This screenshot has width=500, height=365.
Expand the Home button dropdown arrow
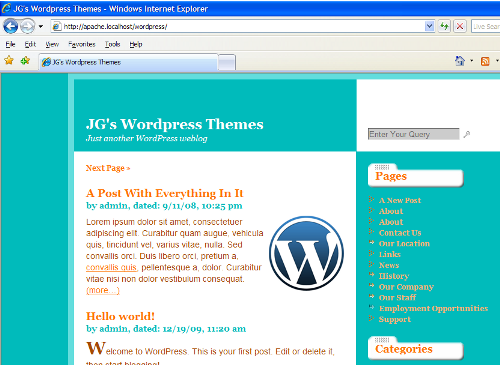tap(471, 61)
